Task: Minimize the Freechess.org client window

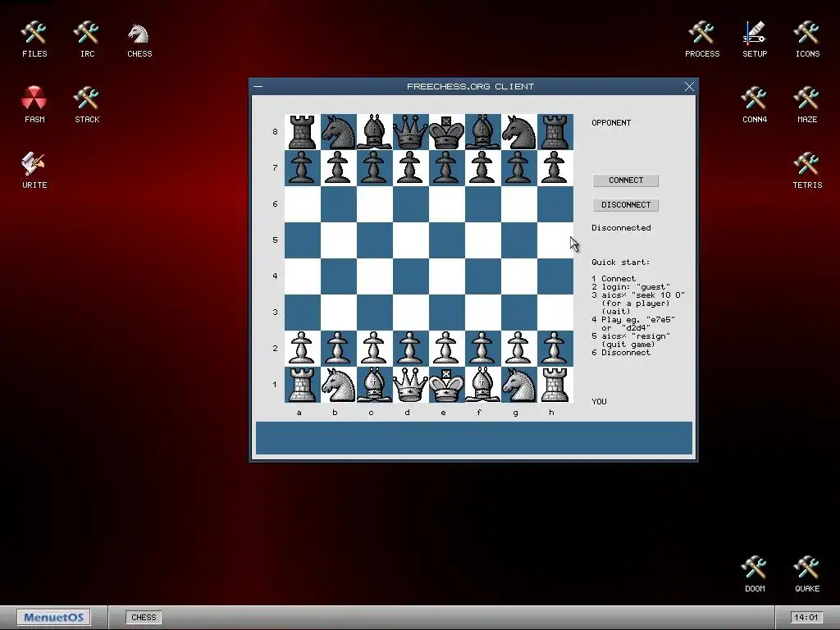Action: pyautogui.click(x=258, y=86)
